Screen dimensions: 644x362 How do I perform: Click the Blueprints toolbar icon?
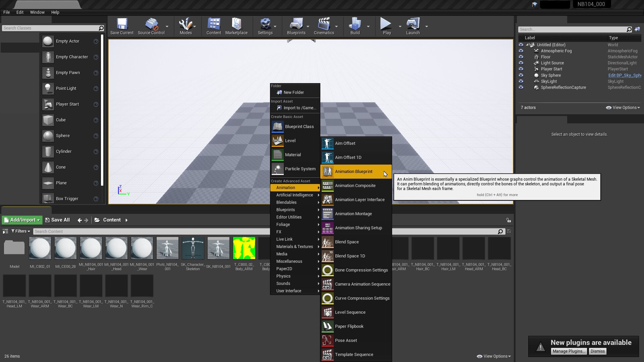pos(296,26)
